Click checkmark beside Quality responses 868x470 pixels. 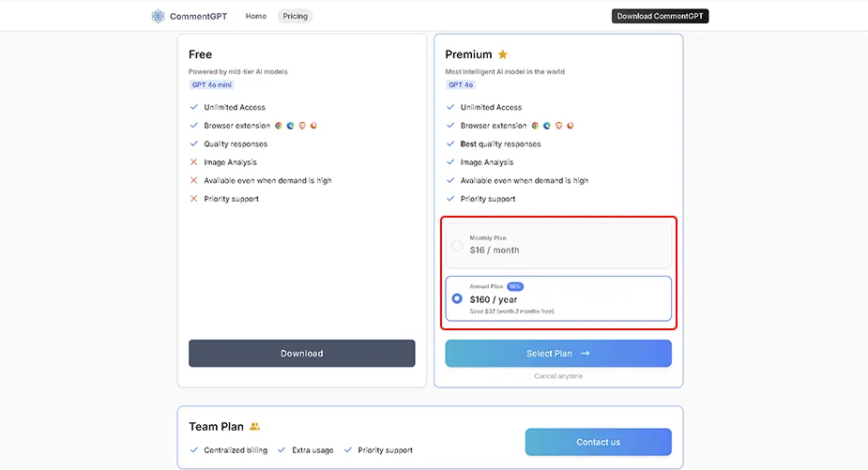[193, 144]
